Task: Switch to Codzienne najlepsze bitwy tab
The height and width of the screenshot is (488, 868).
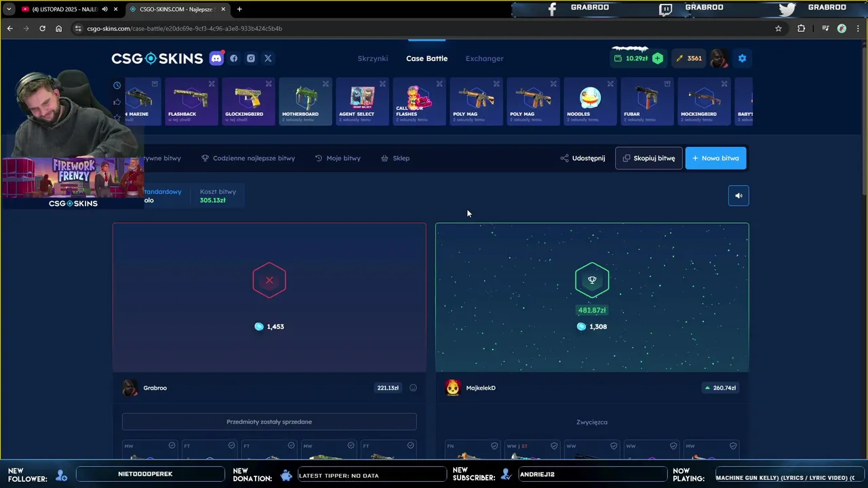Action: point(248,158)
